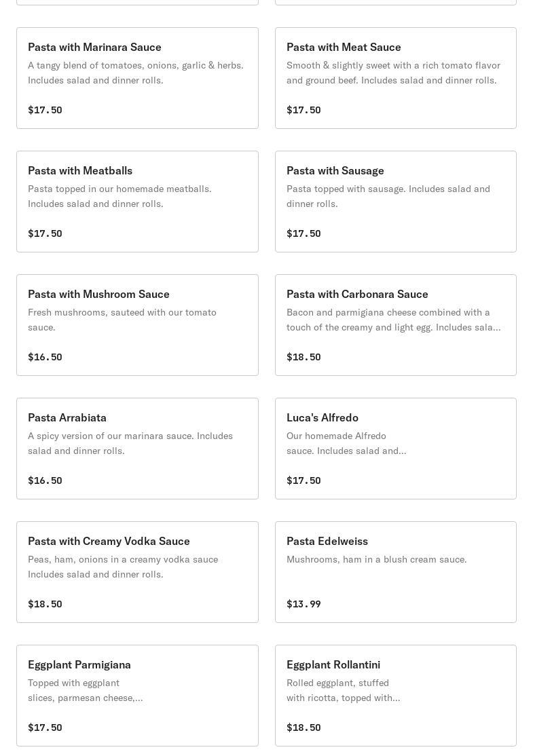The image size is (533, 756).
Task: Select Pasta with Creamy Vodka Sauce
Action: coord(137,572)
